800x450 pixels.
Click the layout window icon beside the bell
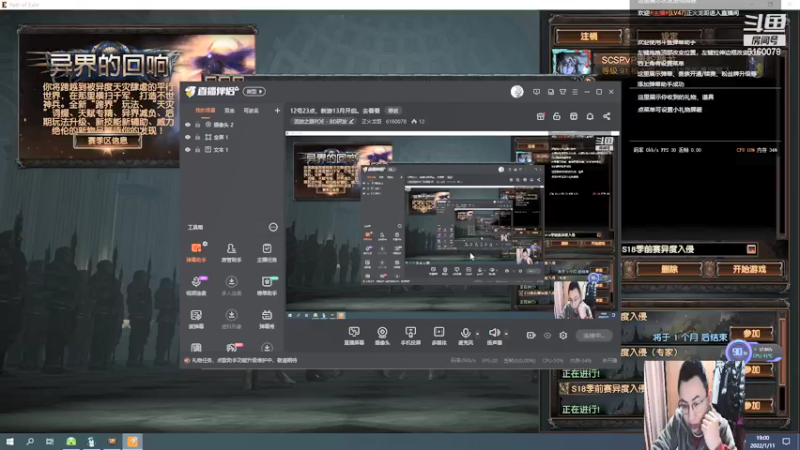(x=573, y=116)
